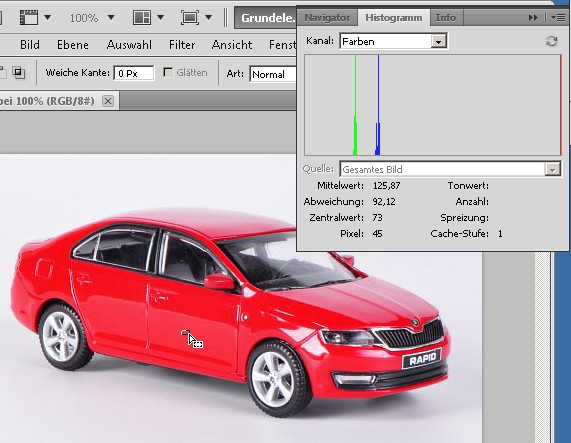Click the histogram refresh icon
Viewport: 571px width, 443px height.
coord(552,41)
